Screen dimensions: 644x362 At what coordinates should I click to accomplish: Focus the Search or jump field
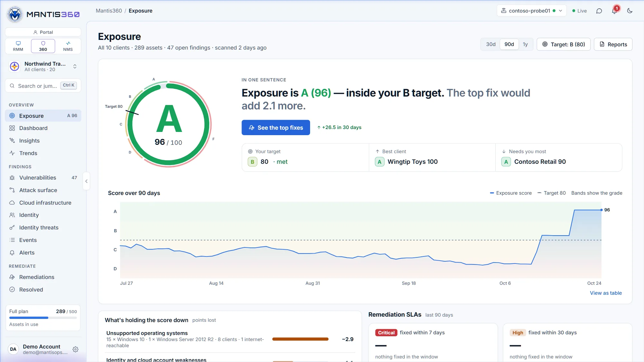[x=43, y=86]
